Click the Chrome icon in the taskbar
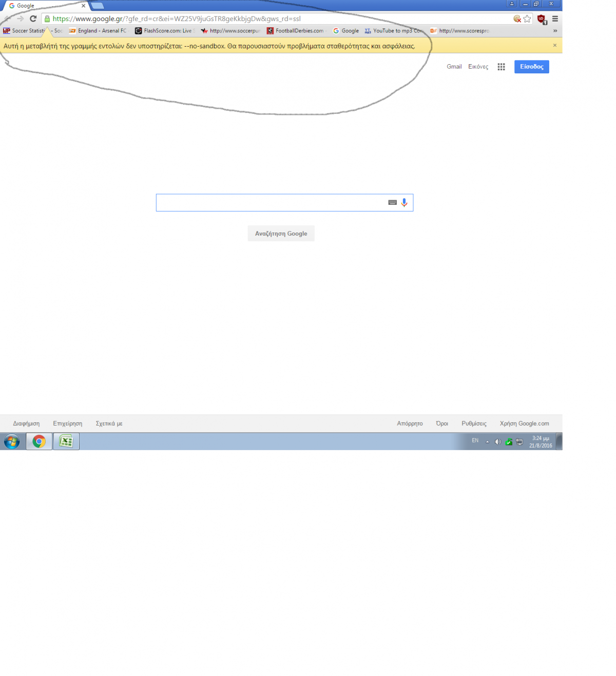 pyautogui.click(x=39, y=441)
